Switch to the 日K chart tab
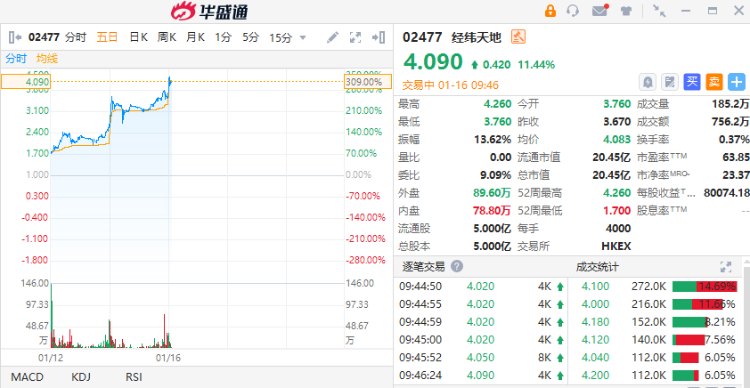The height and width of the screenshot is (388, 750). point(138,37)
